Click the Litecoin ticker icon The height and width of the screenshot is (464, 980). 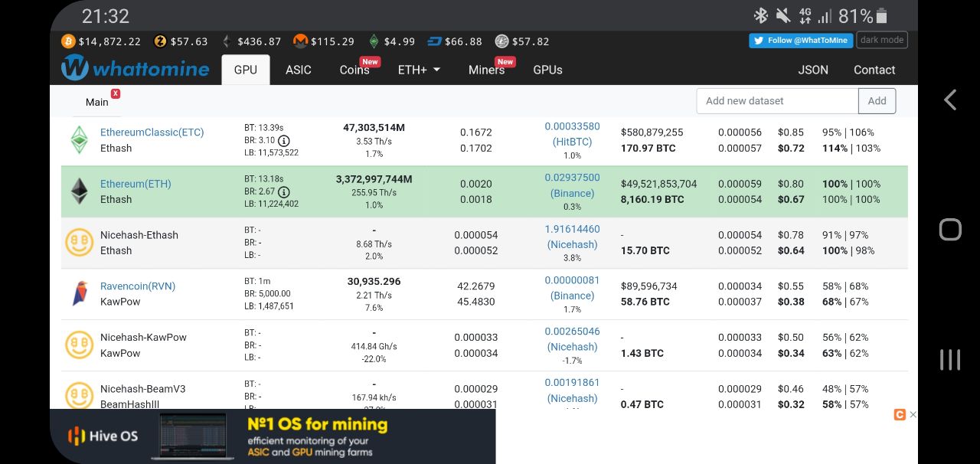click(x=501, y=41)
